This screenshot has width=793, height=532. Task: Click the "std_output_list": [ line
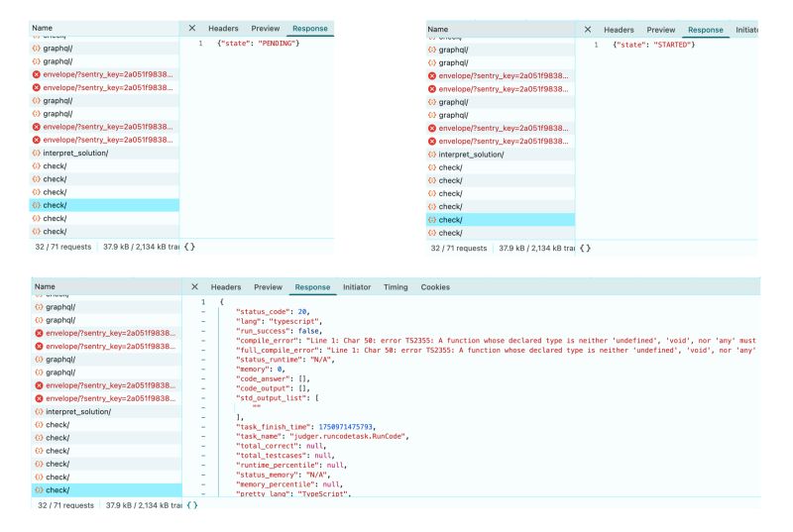point(278,398)
